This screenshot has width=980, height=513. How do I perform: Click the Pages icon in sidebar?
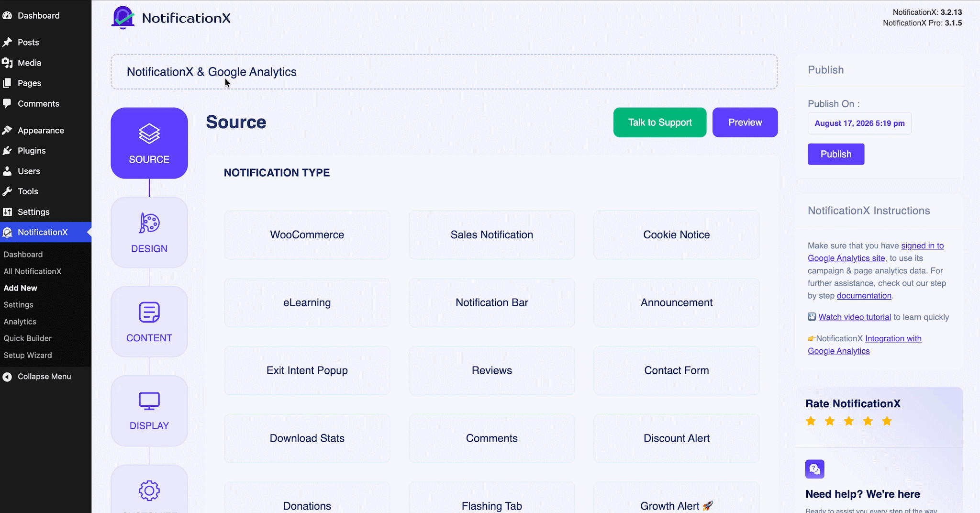click(7, 83)
